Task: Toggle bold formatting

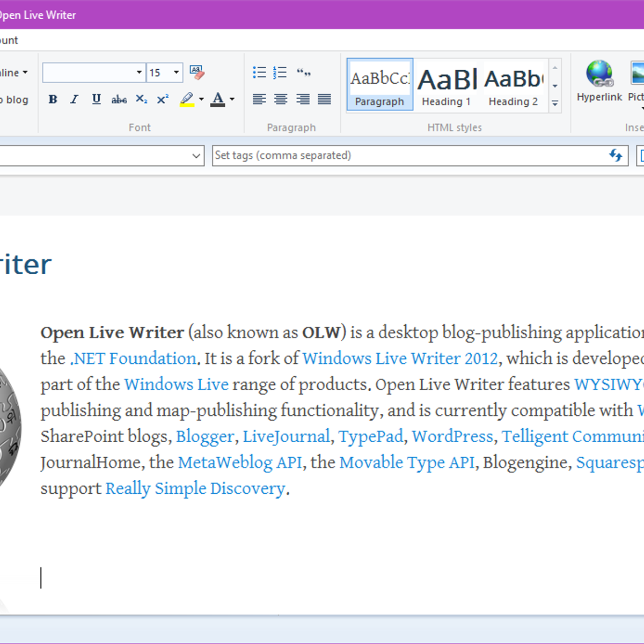Action: point(53,99)
